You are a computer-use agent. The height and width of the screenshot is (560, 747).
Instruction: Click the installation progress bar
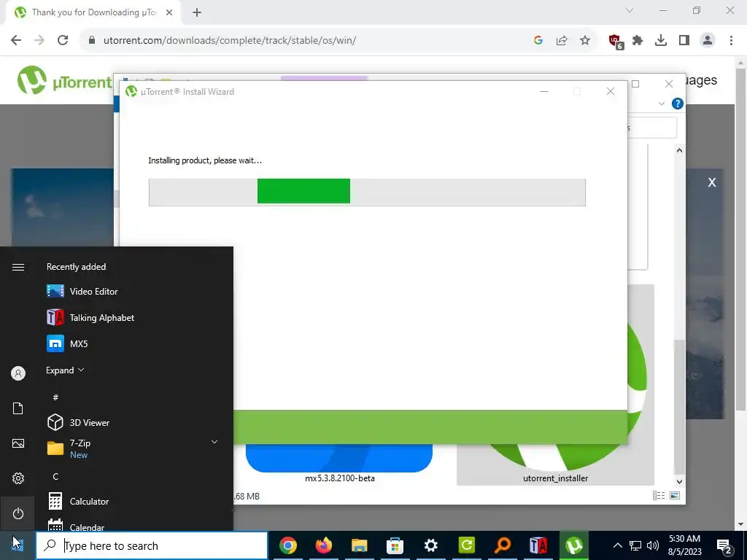point(367,192)
